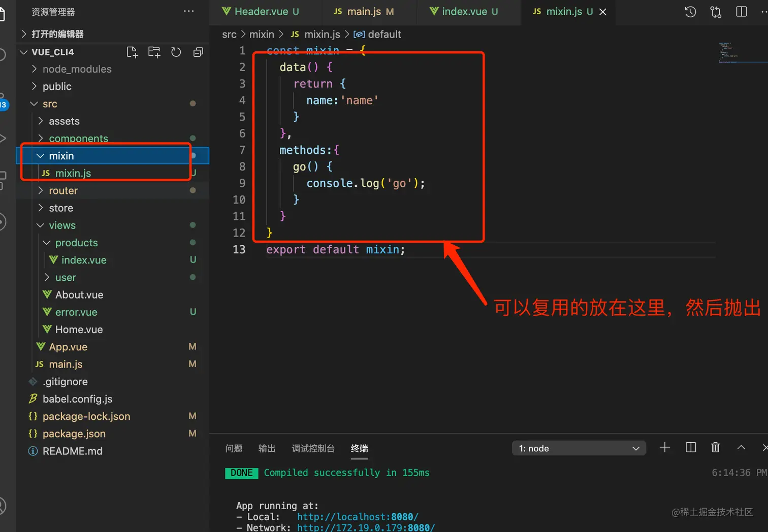Collapse all folders in explorer
768x532 pixels.
point(198,52)
